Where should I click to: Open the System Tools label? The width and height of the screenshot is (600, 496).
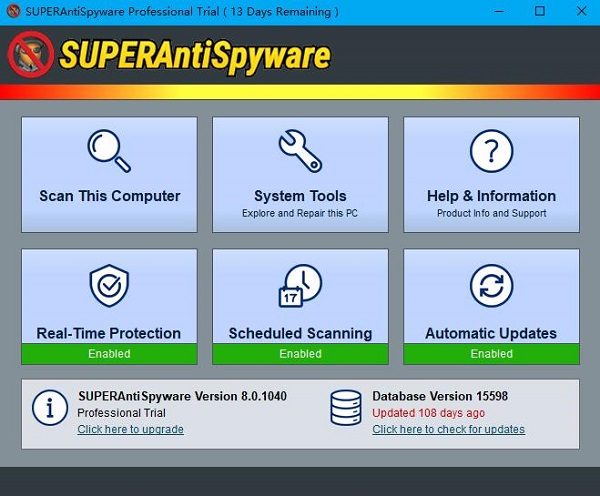[x=300, y=196]
